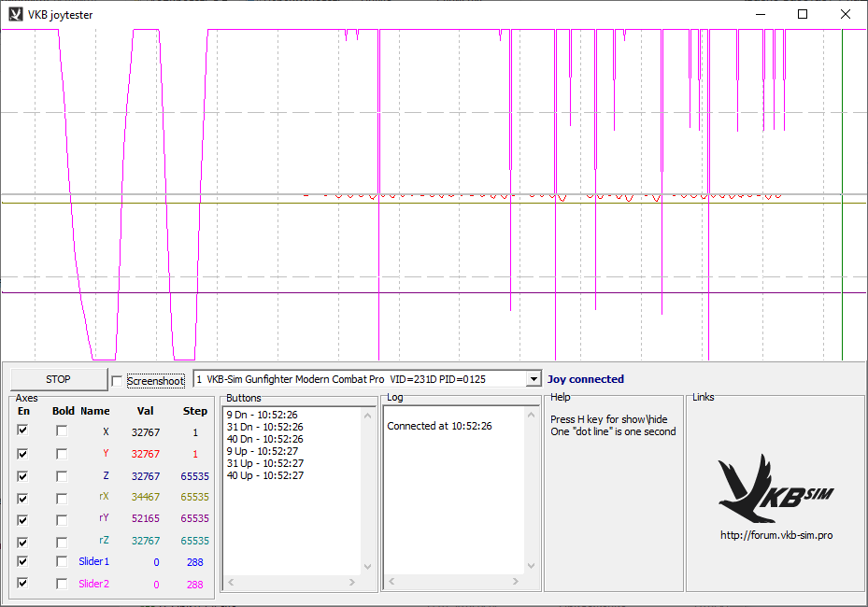The height and width of the screenshot is (607, 868).
Task: Uncheck the X axis enable checkbox
Action: (22, 430)
